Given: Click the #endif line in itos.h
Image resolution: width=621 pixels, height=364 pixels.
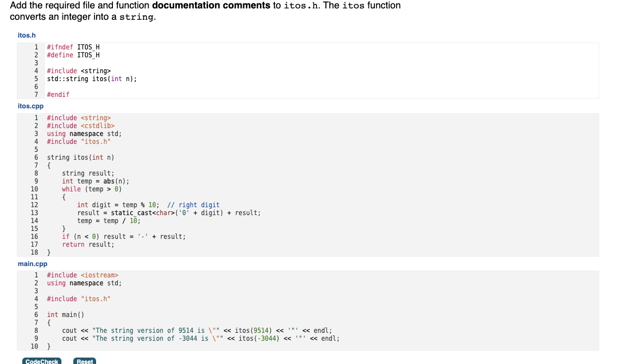Looking at the screenshot, I should (x=58, y=94).
